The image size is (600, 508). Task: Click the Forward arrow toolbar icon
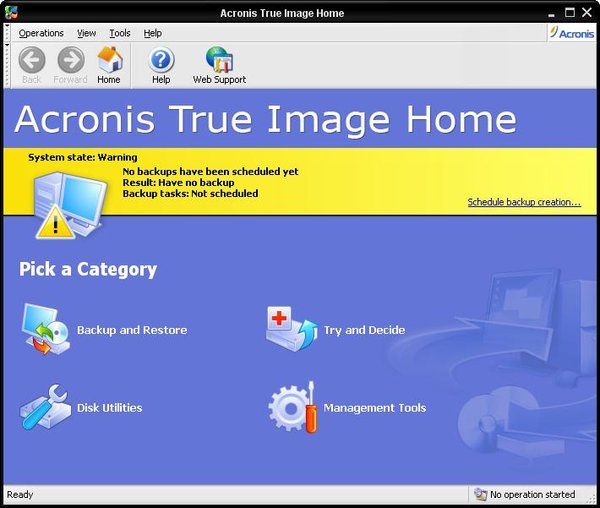point(71,60)
